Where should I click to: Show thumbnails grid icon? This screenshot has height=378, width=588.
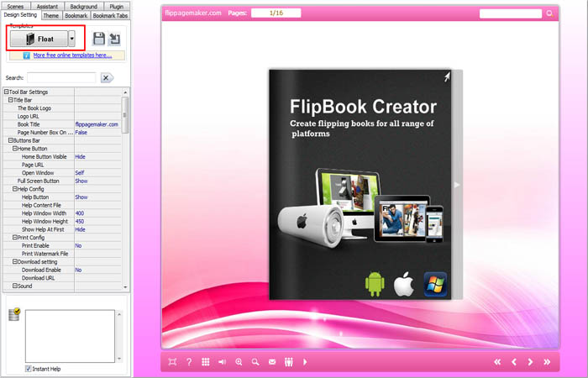pyautogui.click(x=206, y=362)
